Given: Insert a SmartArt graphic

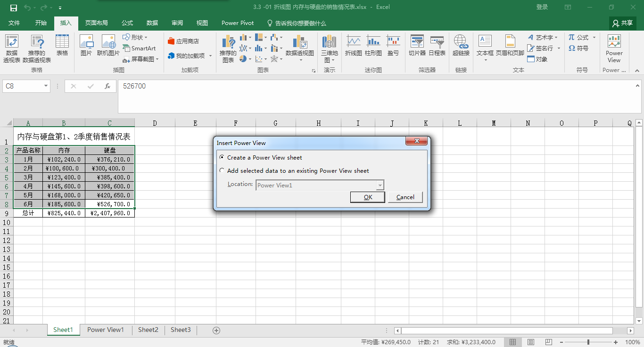Looking at the screenshot, I should 140,48.
